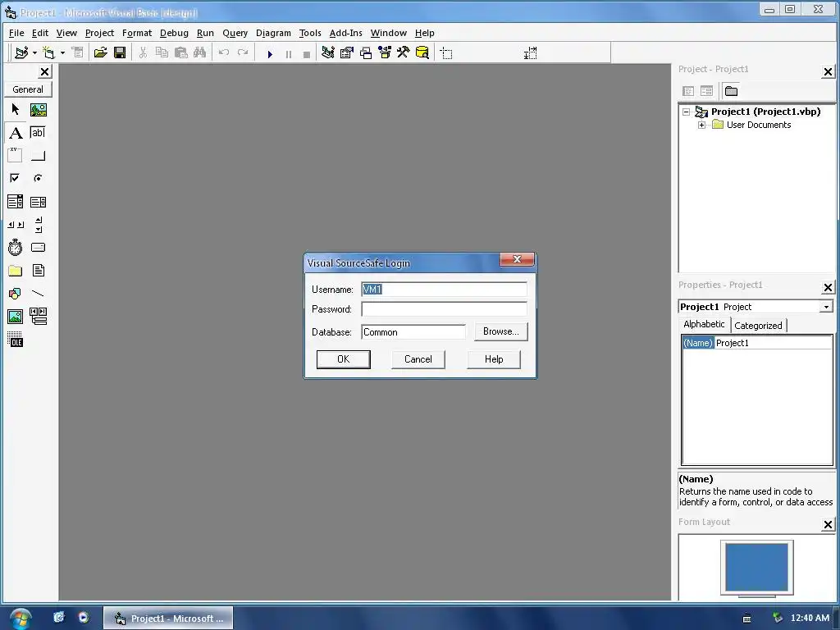
Task: Open the File menu
Action: pos(16,33)
